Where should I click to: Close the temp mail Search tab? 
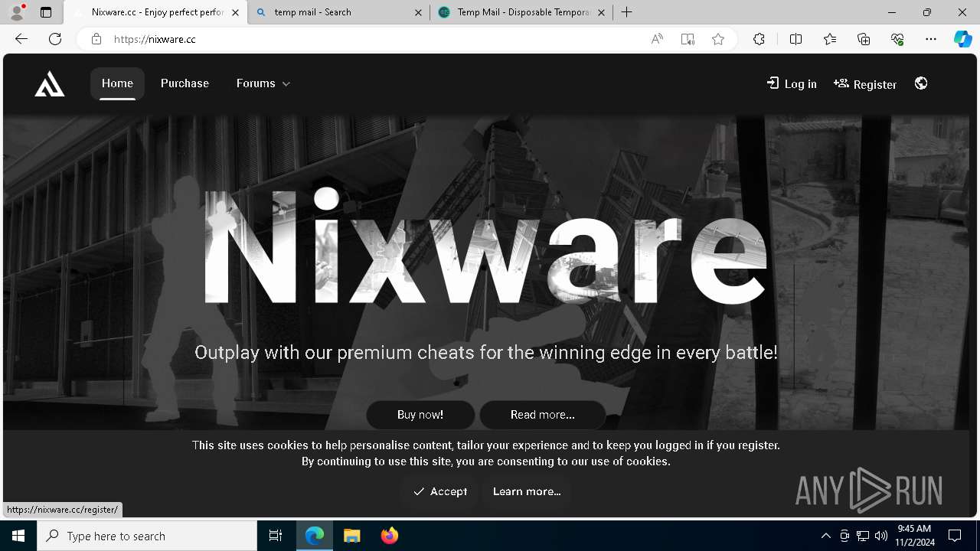(x=419, y=12)
